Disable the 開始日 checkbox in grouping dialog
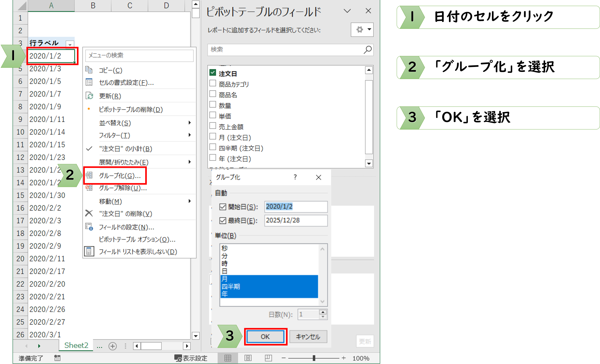 tap(222, 207)
